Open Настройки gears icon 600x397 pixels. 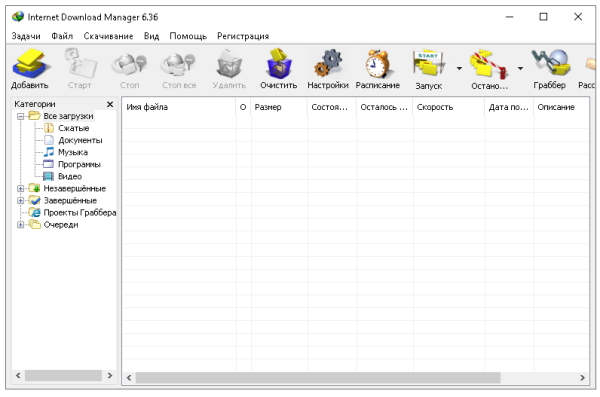tap(328, 63)
